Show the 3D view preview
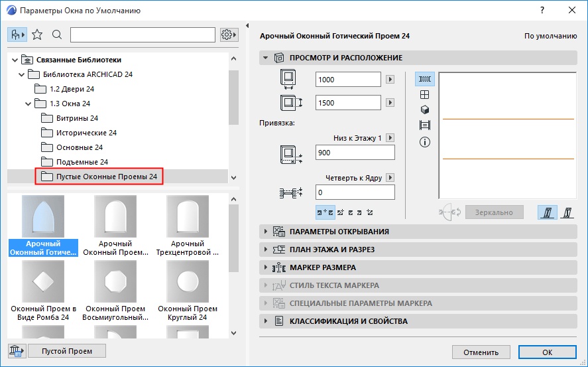Viewport: 588px width, 367px height. pyautogui.click(x=425, y=110)
